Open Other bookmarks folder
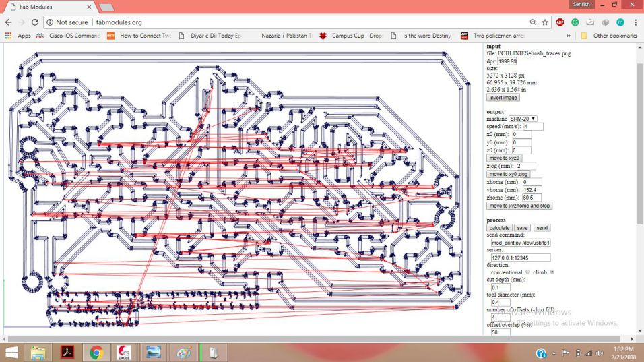The image size is (644, 362). pos(609,36)
